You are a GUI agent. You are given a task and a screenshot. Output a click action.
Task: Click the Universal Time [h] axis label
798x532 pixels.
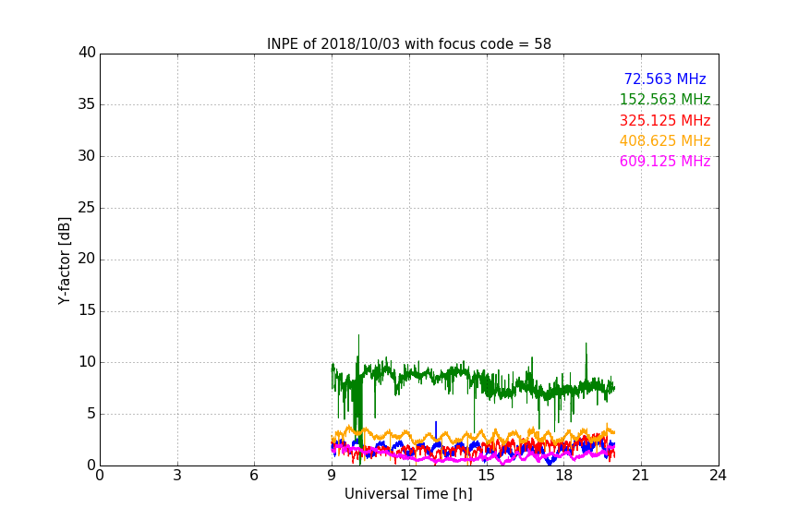click(408, 494)
